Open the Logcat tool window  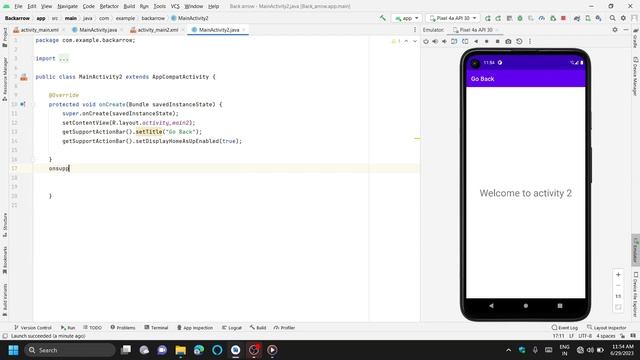pyautogui.click(x=231, y=328)
